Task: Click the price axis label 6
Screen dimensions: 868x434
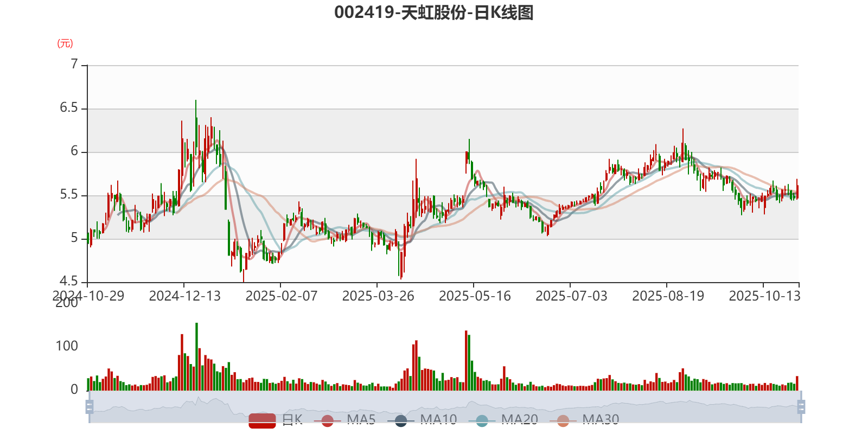Action: pyautogui.click(x=74, y=151)
